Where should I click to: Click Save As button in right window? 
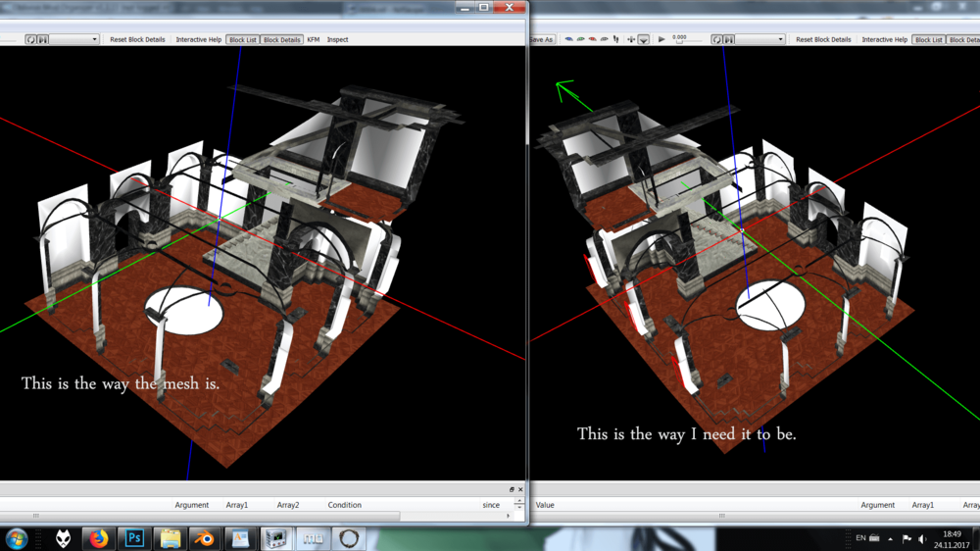(x=541, y=39)
